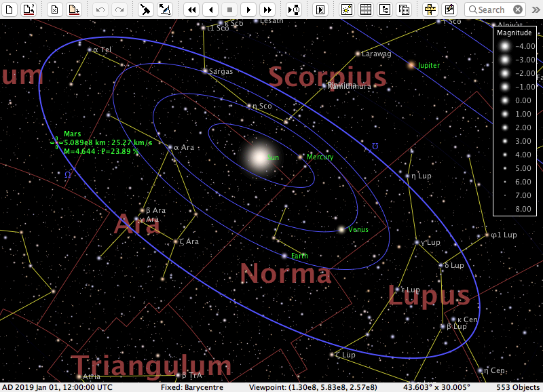Stop the running simulation
This screenshot has height=392, width=543.
(230, 9)
